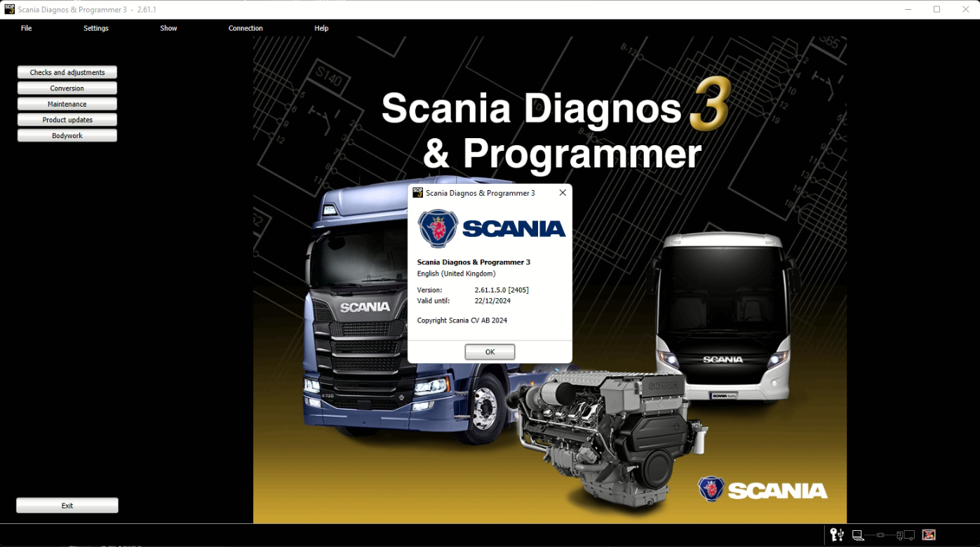The width and height of the screenshot is (980, 547).
Task: Open Checks and adjustments
Action: 67,72
